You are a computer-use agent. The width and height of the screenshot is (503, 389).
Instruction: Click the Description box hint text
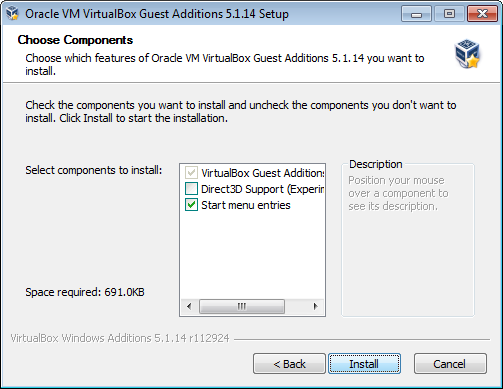[398, 193]
